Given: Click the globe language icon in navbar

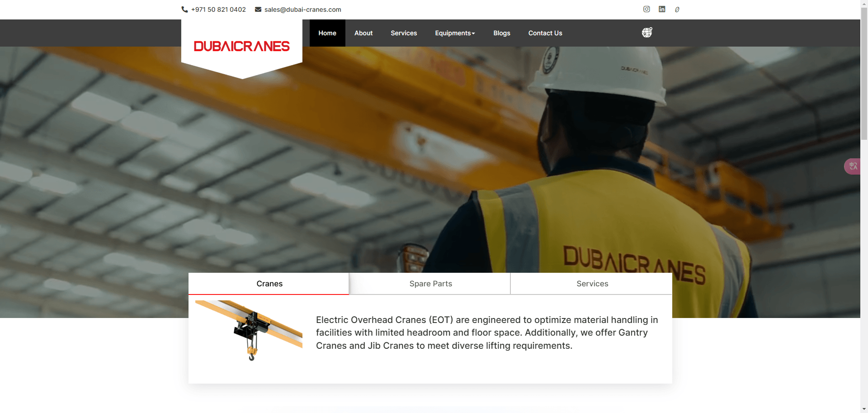Looking at the screenshot, I should (647, 33).
